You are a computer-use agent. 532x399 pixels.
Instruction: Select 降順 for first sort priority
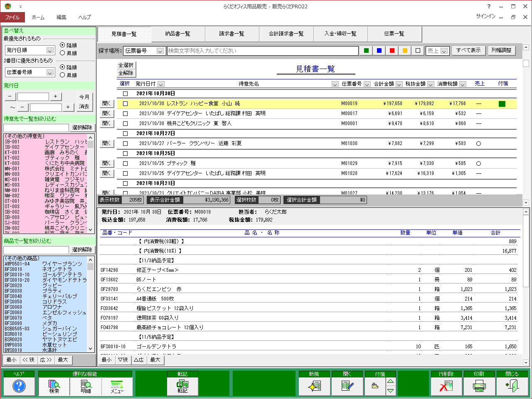click(x=62, y=45)
